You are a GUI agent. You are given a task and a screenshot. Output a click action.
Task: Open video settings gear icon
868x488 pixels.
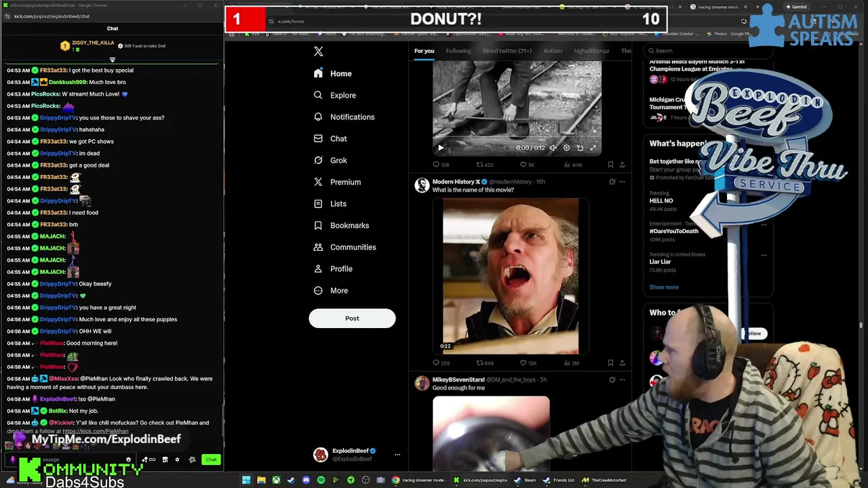click(x=566, y=148)
